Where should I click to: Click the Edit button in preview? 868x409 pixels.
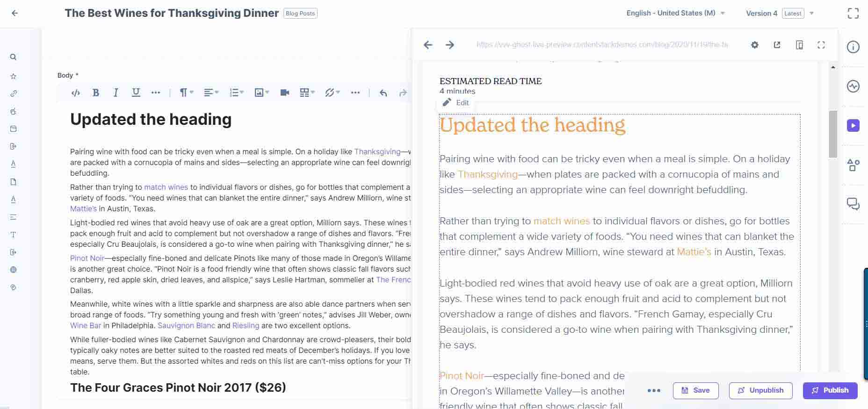pyautogui.click(x=456, y=102)
